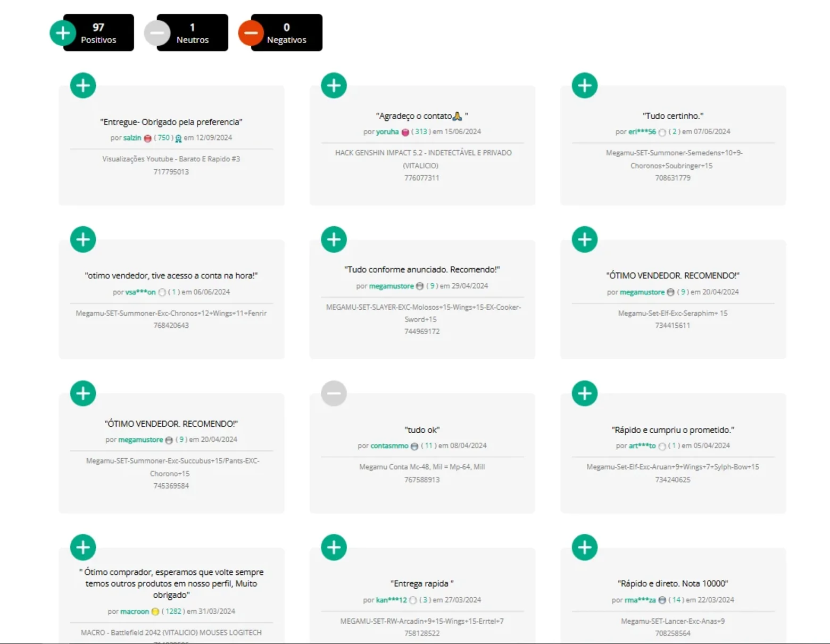This screenshot has height=644, width=830.
Task: Filter reviews by 0 Negativos
Action: click(x=280, y=32)
